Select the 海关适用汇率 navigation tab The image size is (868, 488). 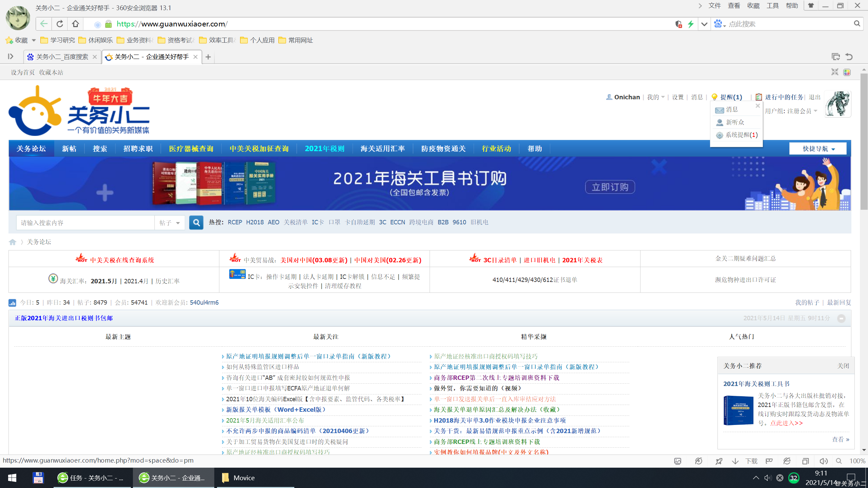pos(382,148)
